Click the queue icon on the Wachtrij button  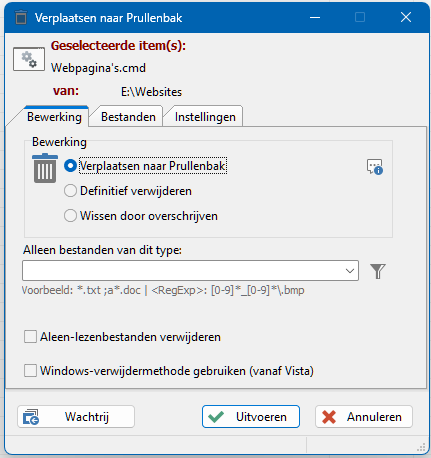tap(31, 417)
